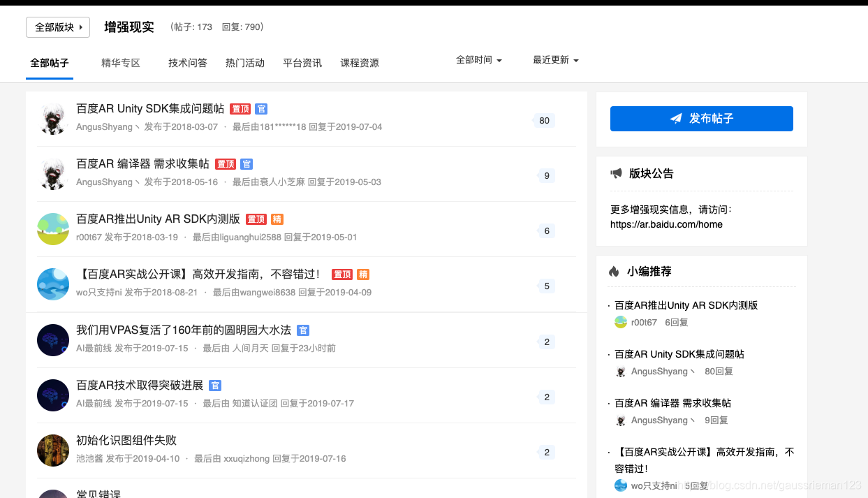The image size is (868, 498).
Task: Click the 80回复 count in sidebar
Action: point(719,372)
